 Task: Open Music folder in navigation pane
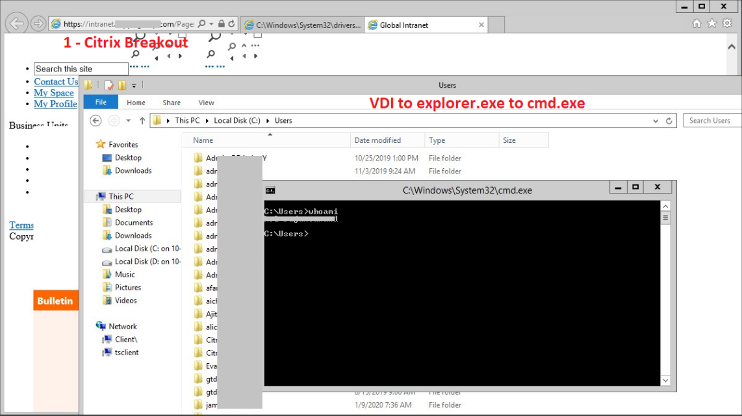119,274
